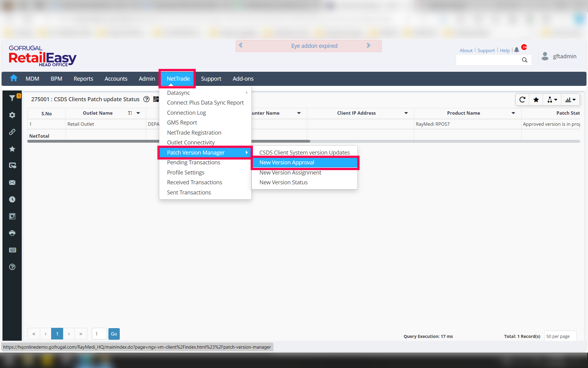Click the home icon in navigation bar
Viewport: 588px width, 368px height.
13,79
